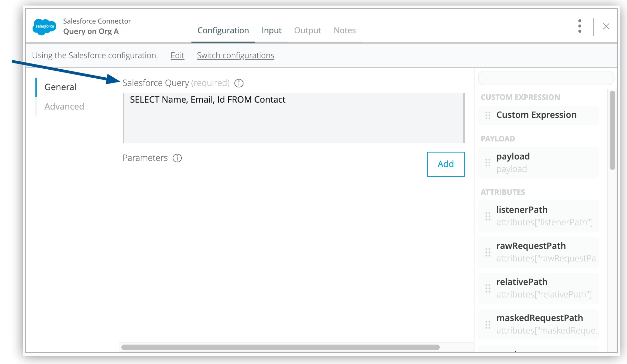Click the Edit configuration link
This screenshot has height=364, width=627.
pyautogui.click(x=177, y=55)
